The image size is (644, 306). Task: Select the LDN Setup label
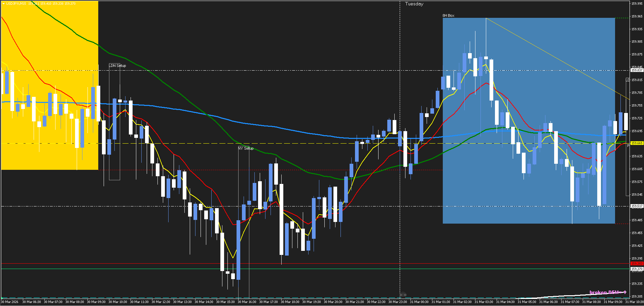(x=117, y=66)
